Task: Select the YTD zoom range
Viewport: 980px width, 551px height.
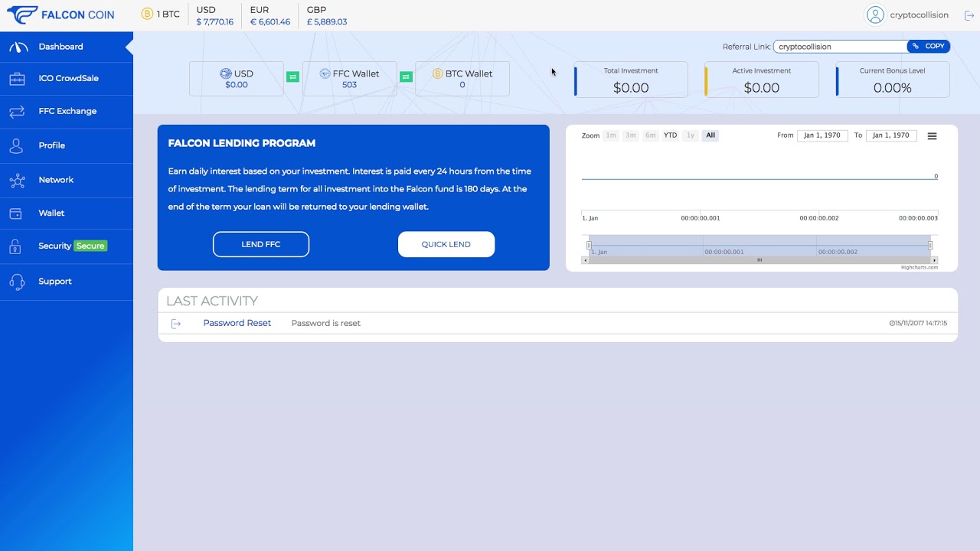Action: 671,135
